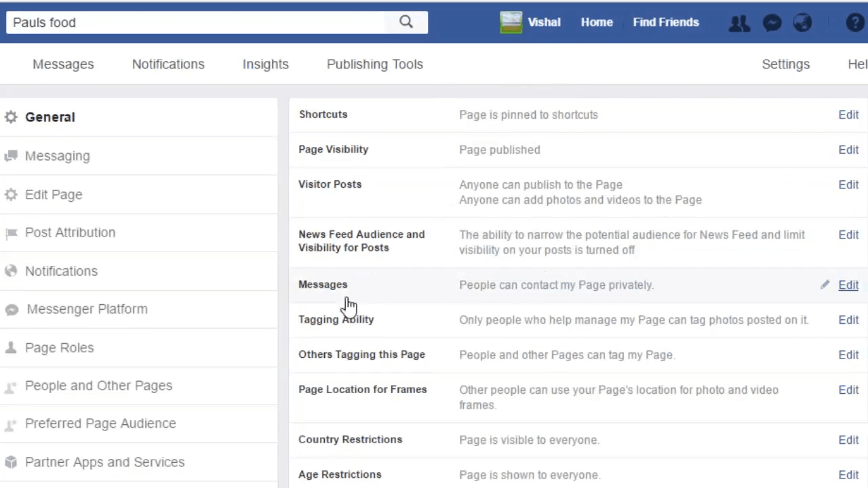Click 'Page is pinned to shortcuts' text
868x488 pixels.
click(x=528, y=115)
